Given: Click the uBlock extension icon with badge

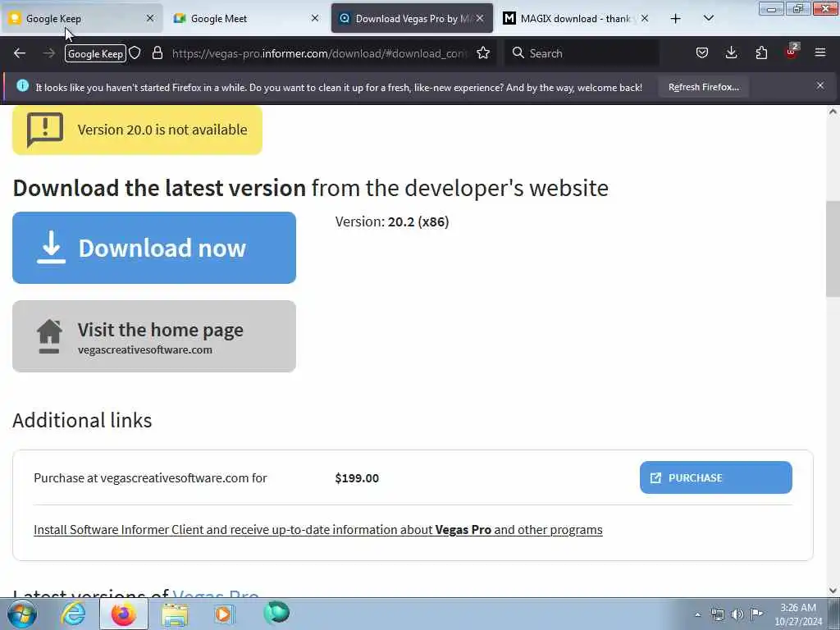Looking at the screenshot, I should click(792, 52).
